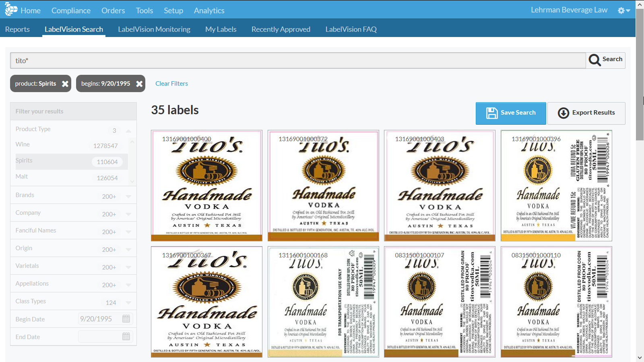644x362 pixels.
Task: Click the page scrollbar down arrow
Action: (x=640, y=358)
